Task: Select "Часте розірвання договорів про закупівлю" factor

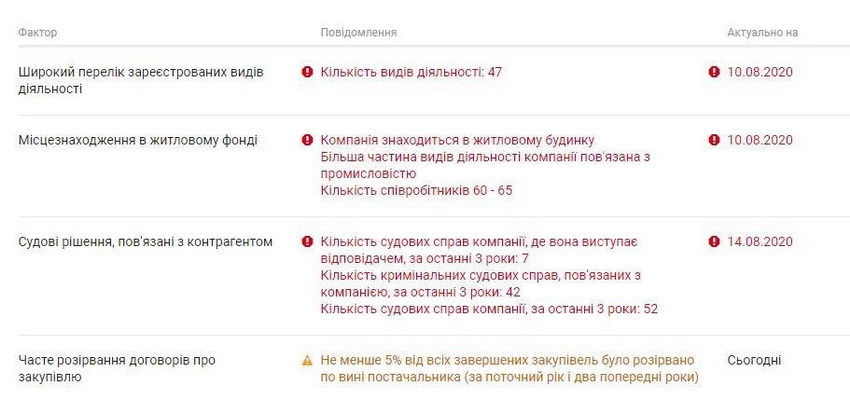Action: (x=117, y=368)
